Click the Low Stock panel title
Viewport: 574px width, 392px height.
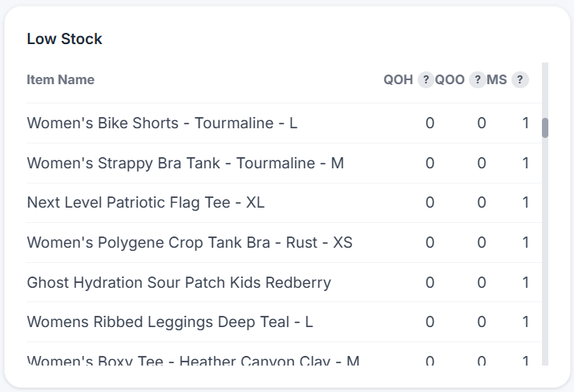coord(64,38)
